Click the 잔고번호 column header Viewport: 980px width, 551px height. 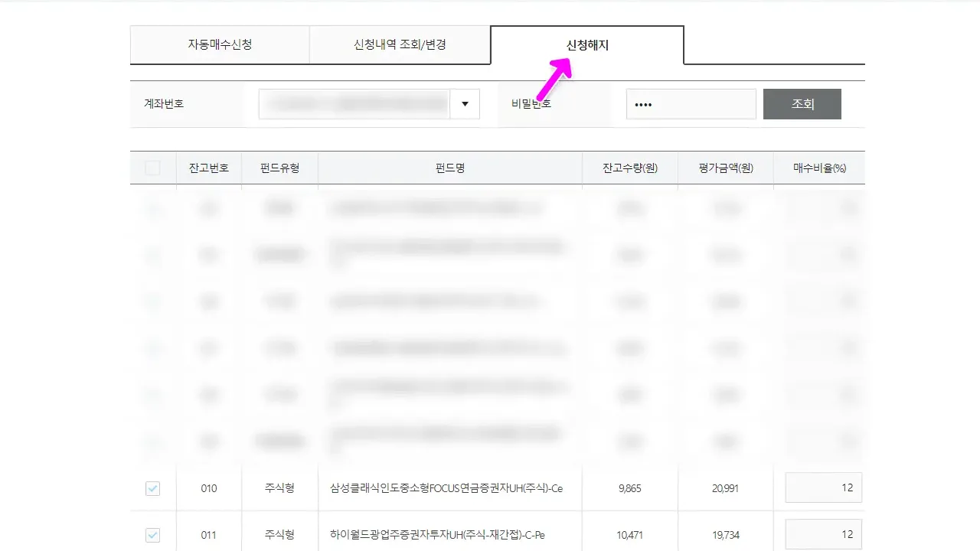tap(208, 168)
